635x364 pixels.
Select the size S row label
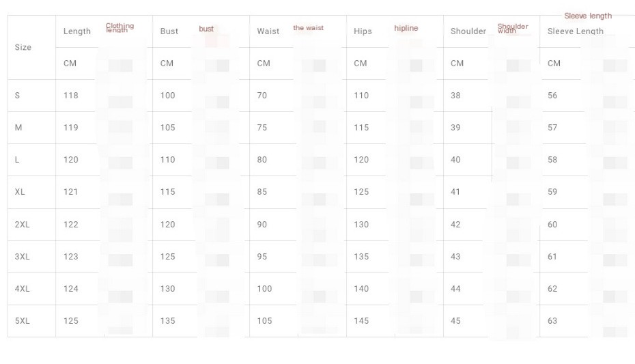pos(17,96)
